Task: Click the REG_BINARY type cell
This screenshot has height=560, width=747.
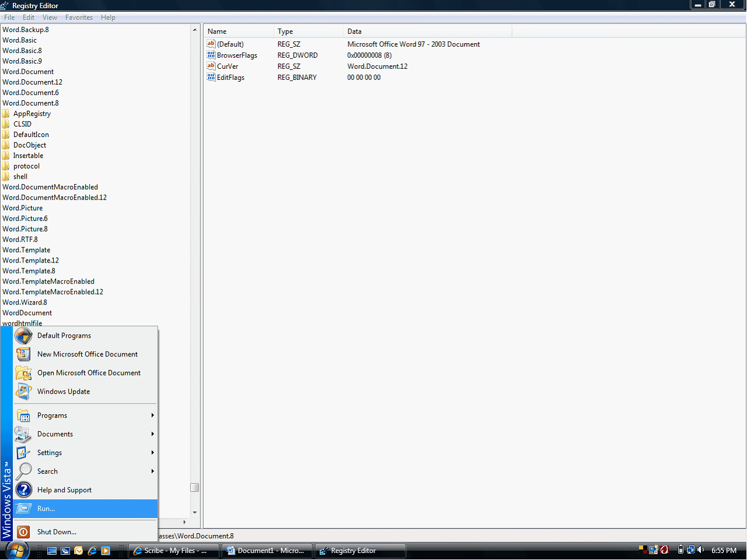Action: (x=297, y=78)
